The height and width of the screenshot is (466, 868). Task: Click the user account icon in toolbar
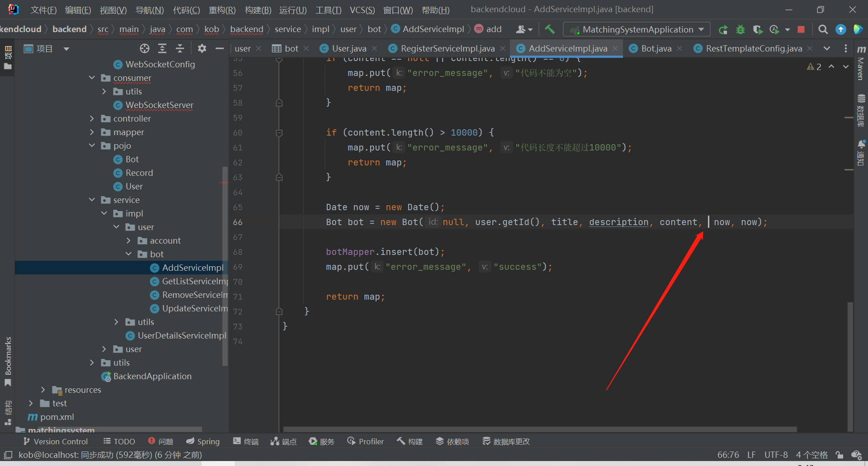point(524,29)
